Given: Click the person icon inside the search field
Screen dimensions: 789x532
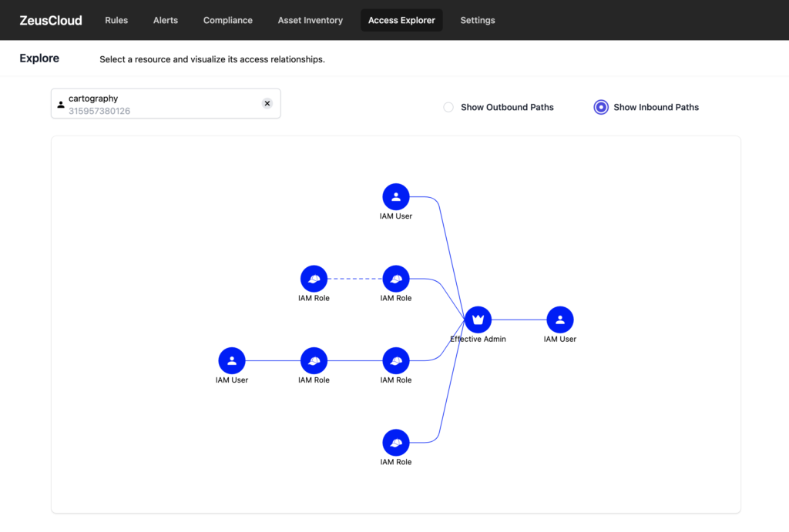Looking at the screenshot, I should click(61, 104).
